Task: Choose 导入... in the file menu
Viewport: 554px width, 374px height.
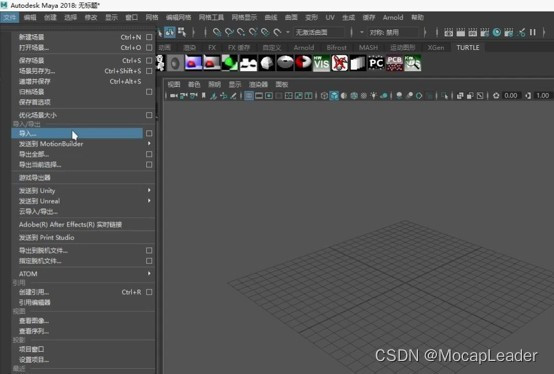Action: [77, 133]
